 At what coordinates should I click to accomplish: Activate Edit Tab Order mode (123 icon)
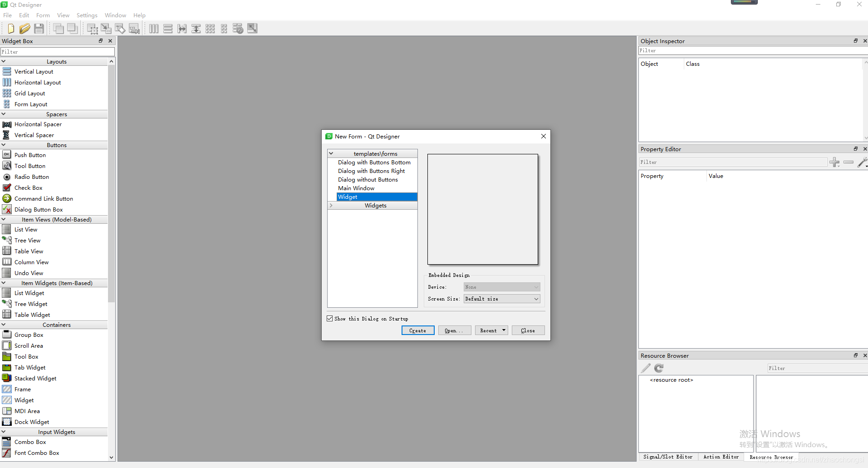pyautogui.click(x=134, y=28)
